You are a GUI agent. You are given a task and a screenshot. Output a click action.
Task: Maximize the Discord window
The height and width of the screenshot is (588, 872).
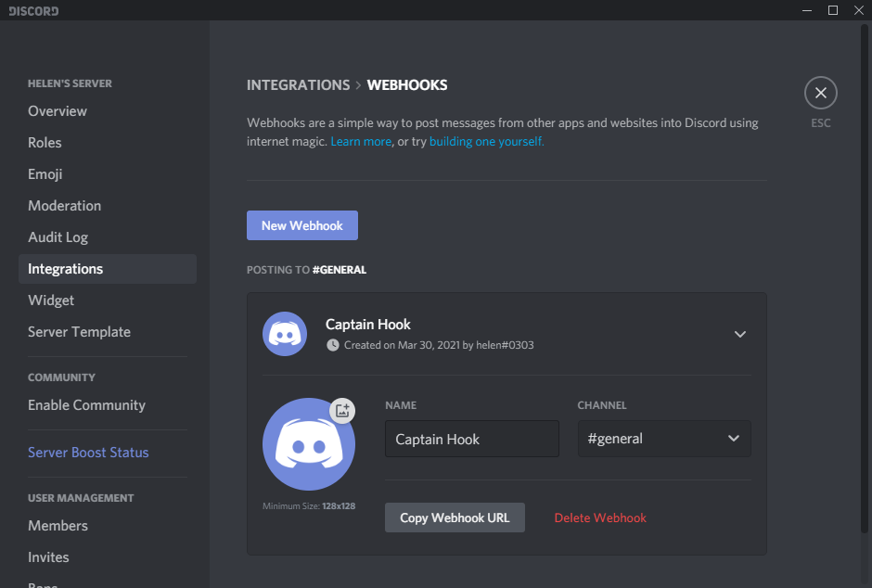(x=832, y=10)
